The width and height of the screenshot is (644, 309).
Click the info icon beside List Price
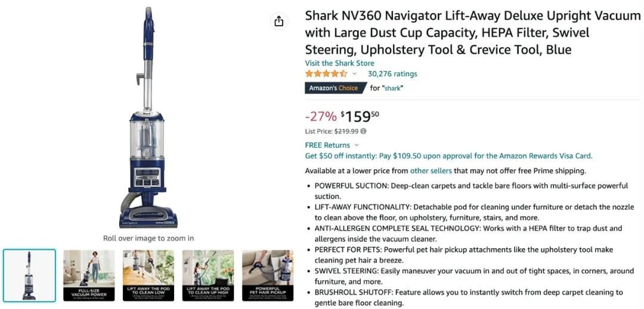coord(364,131)
